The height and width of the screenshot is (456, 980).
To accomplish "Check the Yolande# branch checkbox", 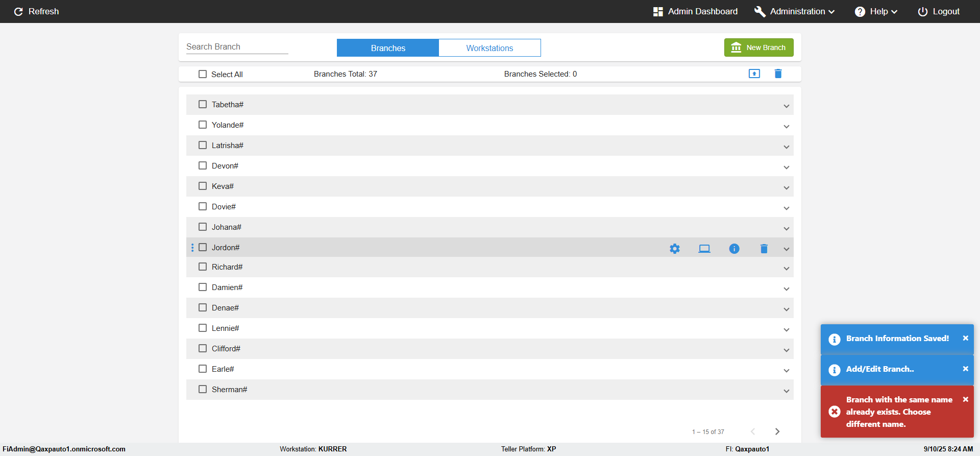I will click(203, 125).
